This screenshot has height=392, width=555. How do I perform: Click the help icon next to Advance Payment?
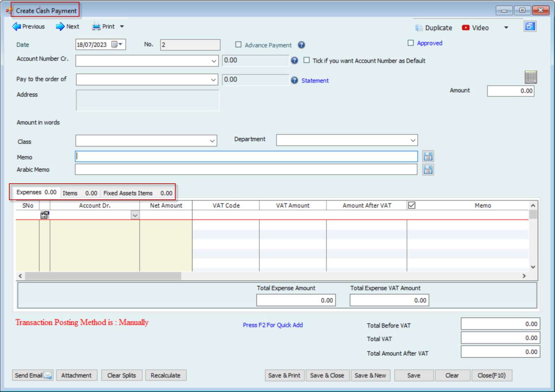pos(301,45)
